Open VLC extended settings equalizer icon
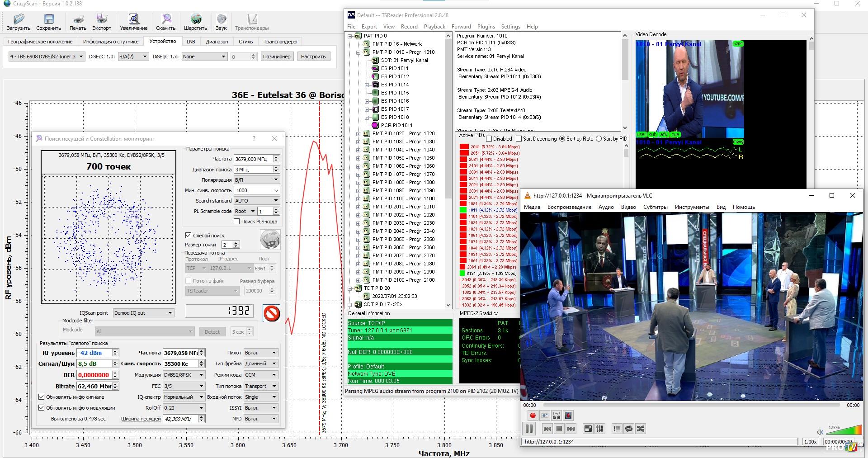The width and height of the screenshot is (868, 458). pyautogui.click(x=600, y=429)
